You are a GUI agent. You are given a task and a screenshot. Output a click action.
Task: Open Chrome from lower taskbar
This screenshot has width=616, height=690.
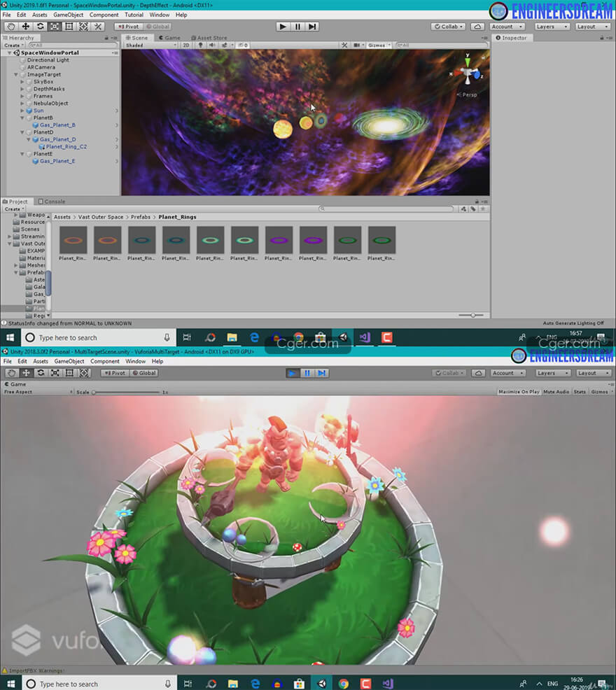344,684
